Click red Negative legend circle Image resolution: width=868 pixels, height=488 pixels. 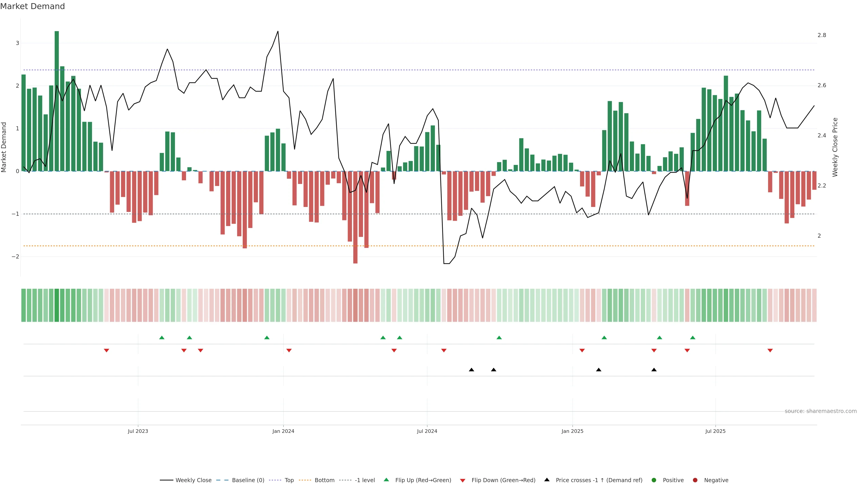coord(695,480)
